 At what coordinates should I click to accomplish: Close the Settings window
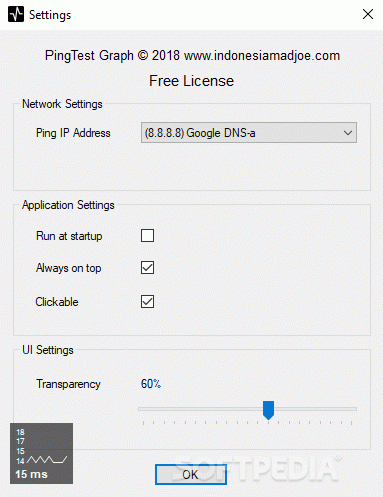click(x=368, y=14)
